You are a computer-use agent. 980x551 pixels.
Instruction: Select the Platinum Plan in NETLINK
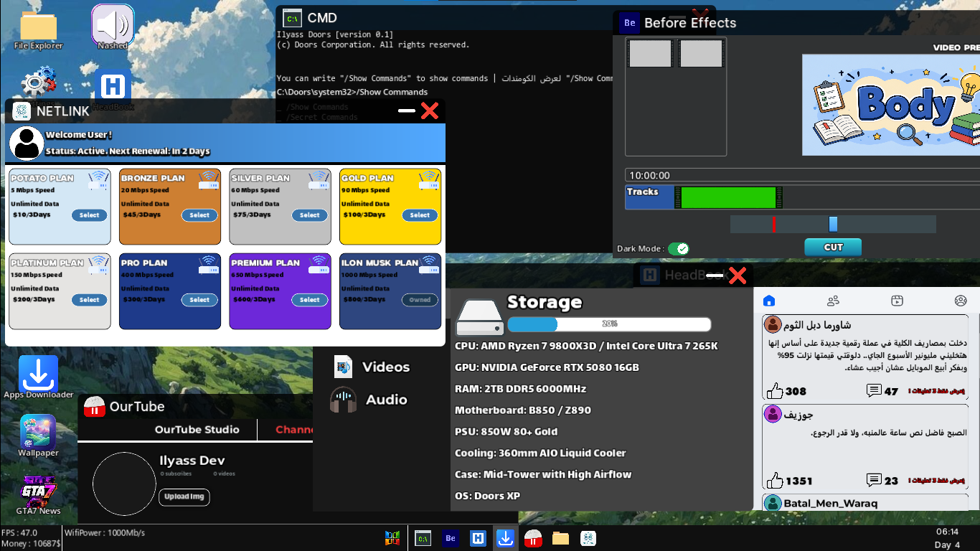pyautogui.click(x=90, y=300)
